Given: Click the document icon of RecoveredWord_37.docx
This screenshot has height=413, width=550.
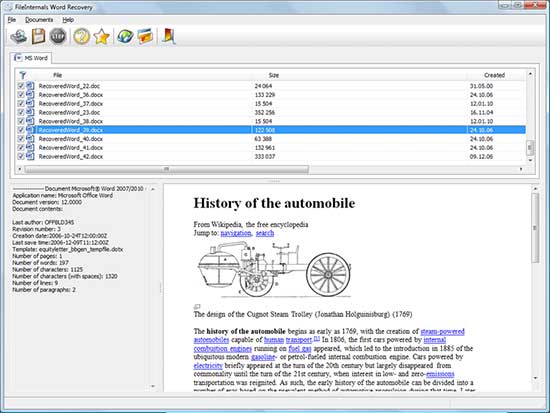Looking at the screenshot, I should (30, 103).
